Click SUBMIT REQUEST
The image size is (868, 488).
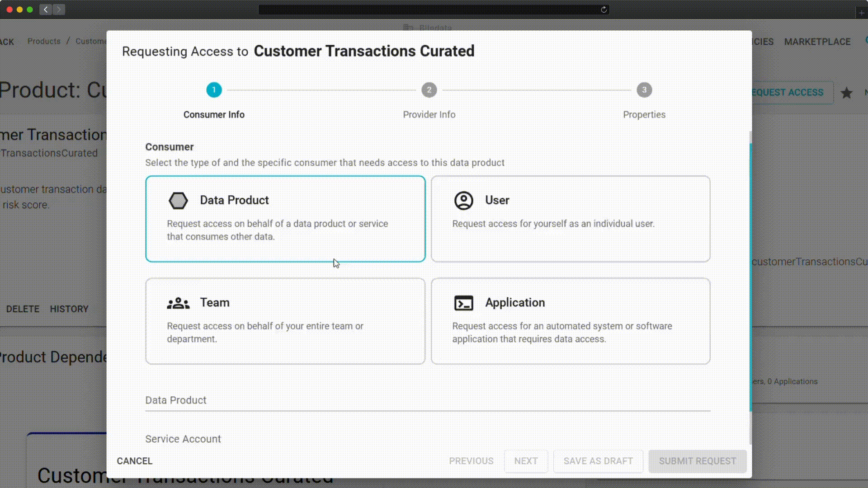[697, 461]
